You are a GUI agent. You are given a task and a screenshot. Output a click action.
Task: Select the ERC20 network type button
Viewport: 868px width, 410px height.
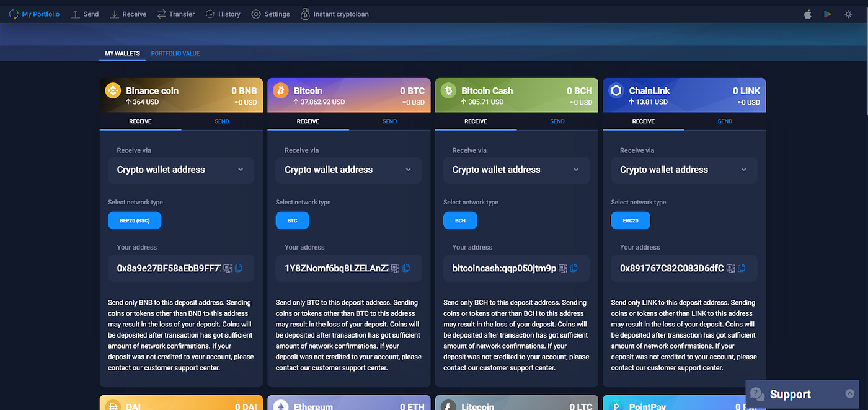(631, 220)
